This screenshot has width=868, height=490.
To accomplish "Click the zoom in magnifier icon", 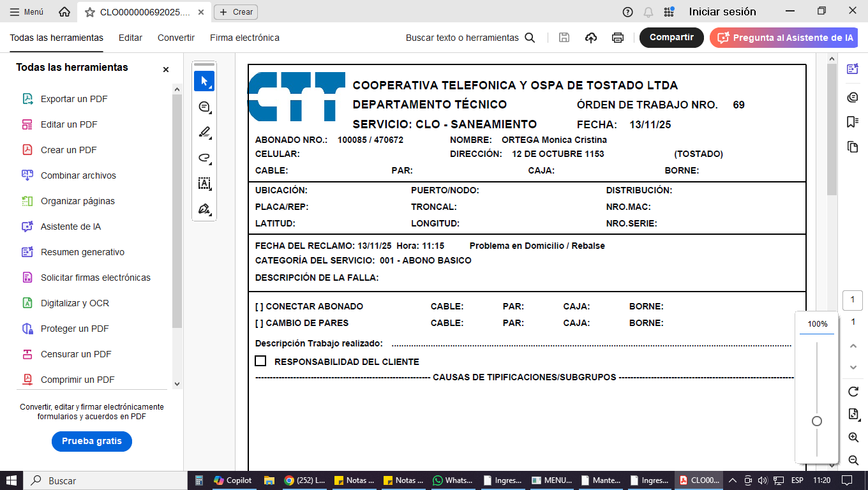I will [x=853, y=438].
